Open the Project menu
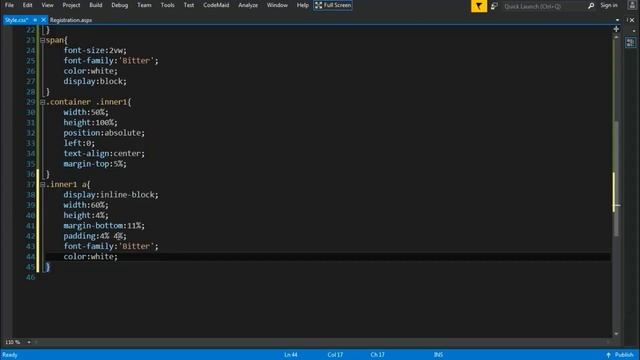Screen dimensions: 640x360 [71, 5]
